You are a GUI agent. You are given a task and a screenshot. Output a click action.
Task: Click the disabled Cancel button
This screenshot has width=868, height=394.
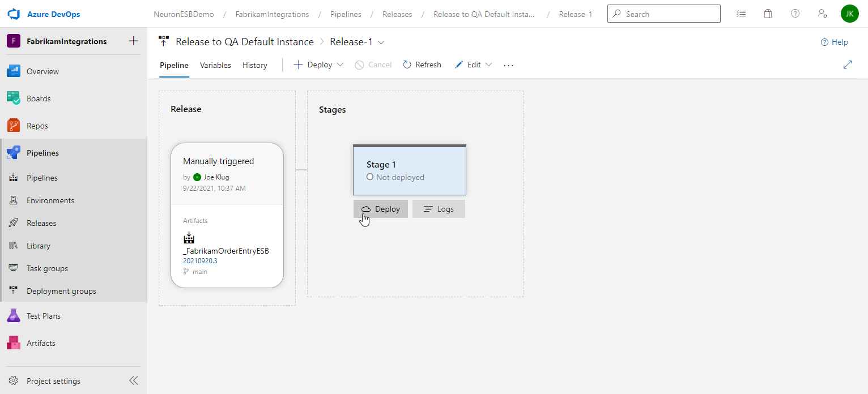click(373, 65)
